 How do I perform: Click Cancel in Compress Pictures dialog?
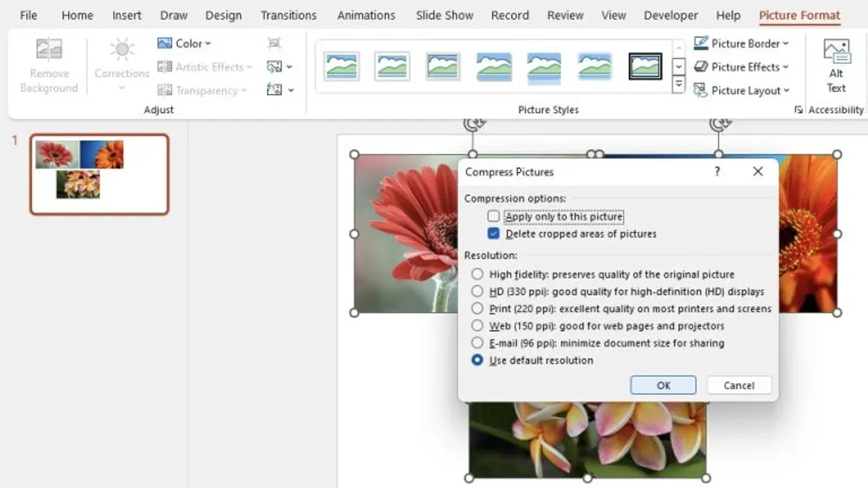coord(739,385)
